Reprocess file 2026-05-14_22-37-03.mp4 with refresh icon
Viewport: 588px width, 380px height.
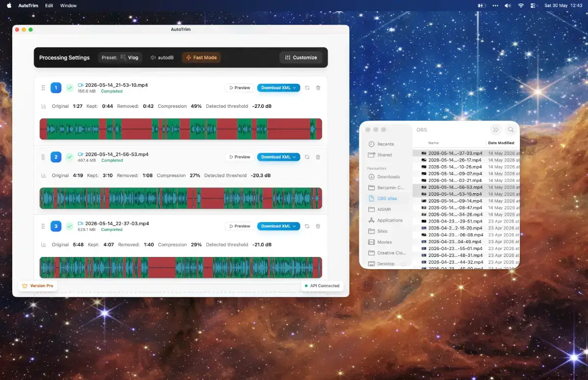click(307, 226)
